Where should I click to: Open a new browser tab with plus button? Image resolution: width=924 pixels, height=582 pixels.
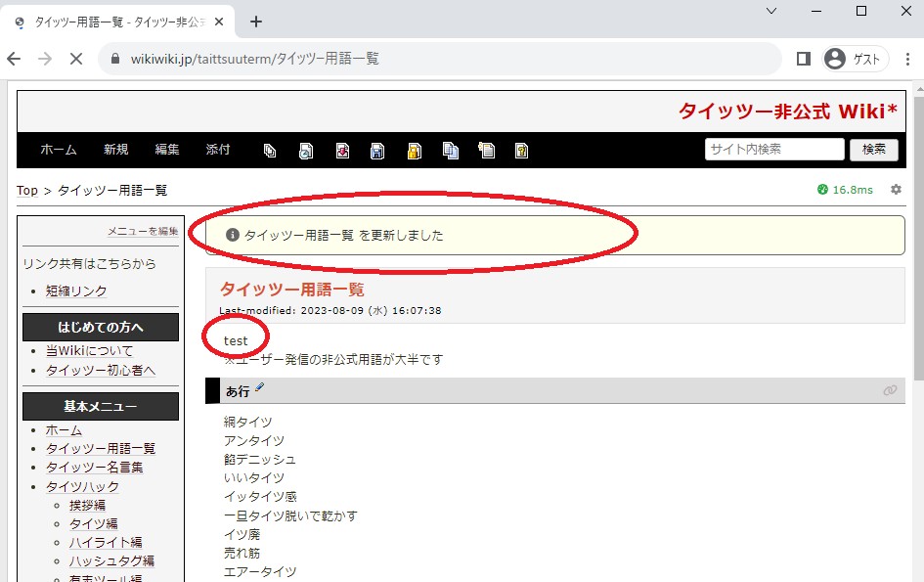(256, 21)
